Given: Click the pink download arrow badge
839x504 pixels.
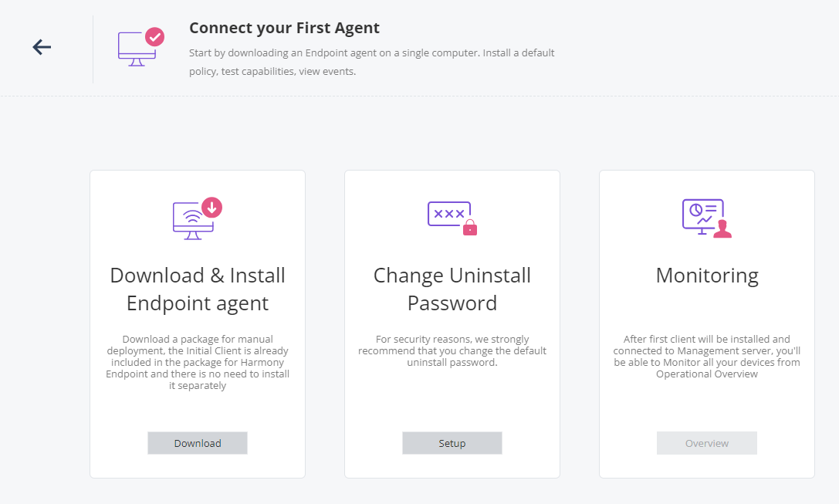Looking at the screenshot, I should (x=212, y=207).
